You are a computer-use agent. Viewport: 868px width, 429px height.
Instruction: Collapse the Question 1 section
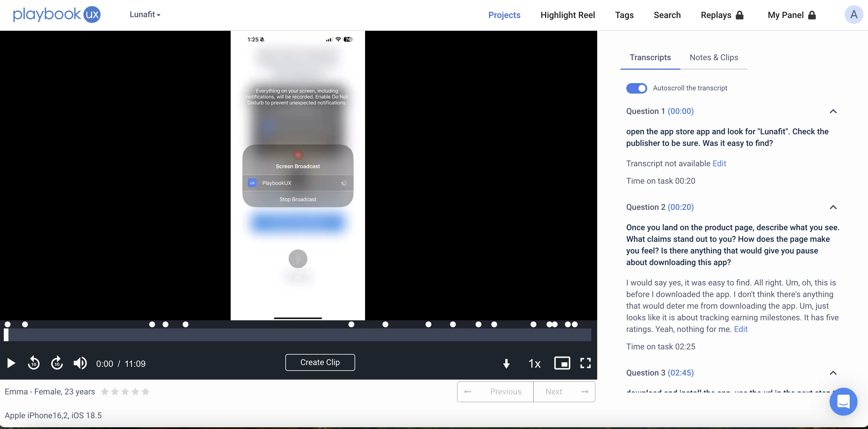pyautogui.click(x=833, y=111)
